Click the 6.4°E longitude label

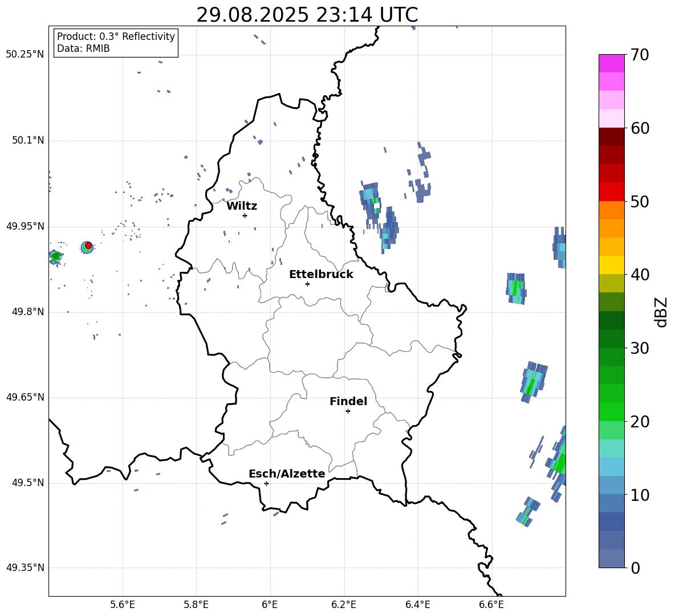click(x=417, y=605)
